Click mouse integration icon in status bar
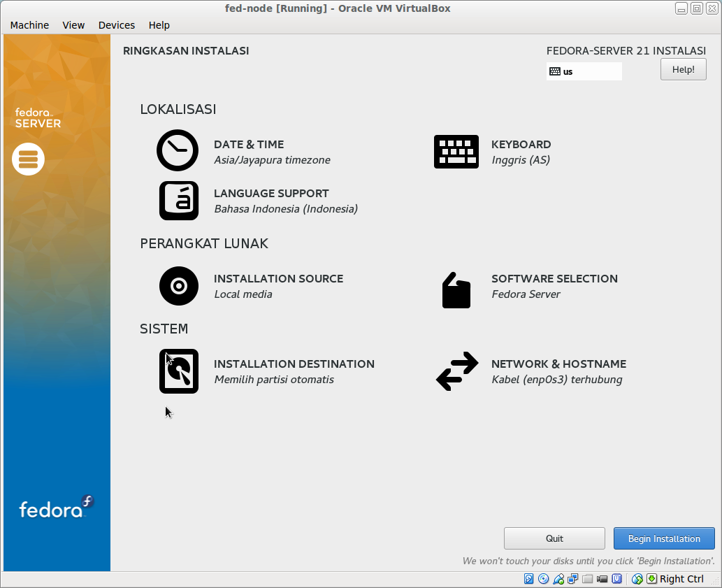Image resolution: width=722 pixels, height=588 pixels. (x=637, y=579)
